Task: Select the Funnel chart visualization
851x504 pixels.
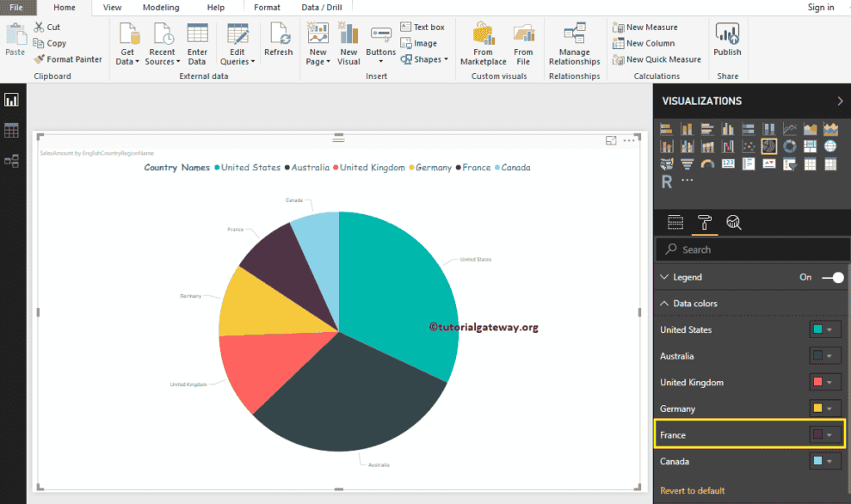Action: click(687, 163)
